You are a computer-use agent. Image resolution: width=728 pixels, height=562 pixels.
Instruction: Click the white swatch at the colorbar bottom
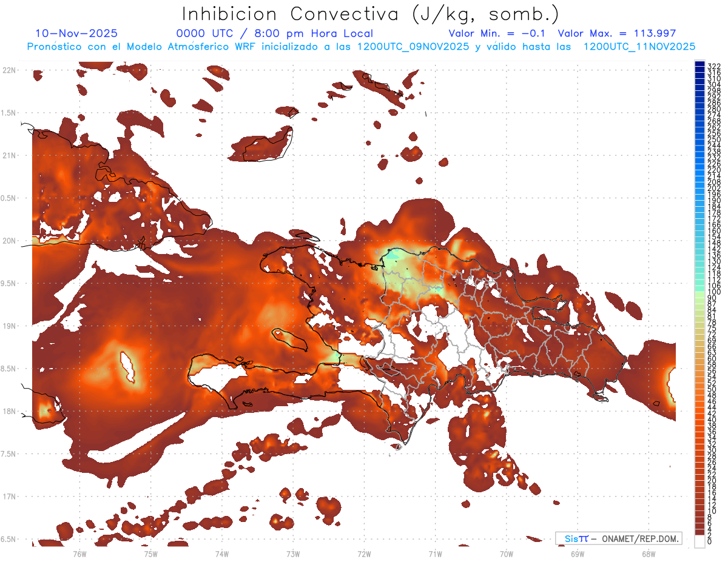699,542
